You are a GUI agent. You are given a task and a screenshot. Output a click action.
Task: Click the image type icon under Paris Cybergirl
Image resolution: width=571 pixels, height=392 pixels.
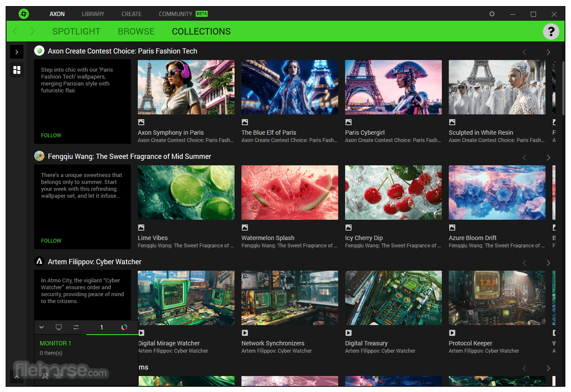(x=349, y=122)
